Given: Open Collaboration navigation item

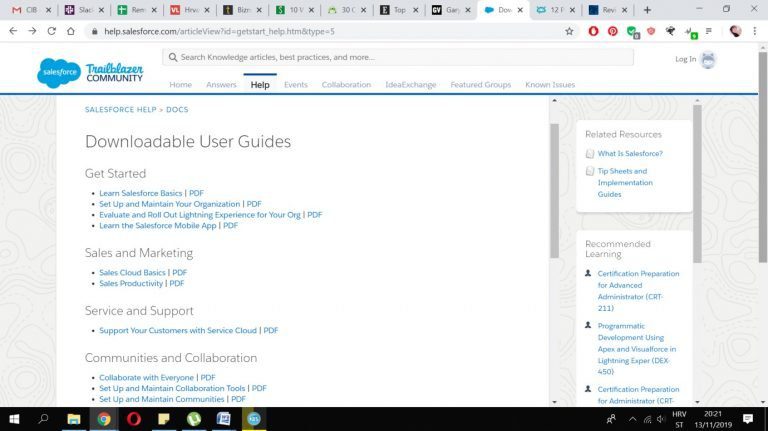Looking at the screenshot, I should pyautogui.click(x=346, y=85).
